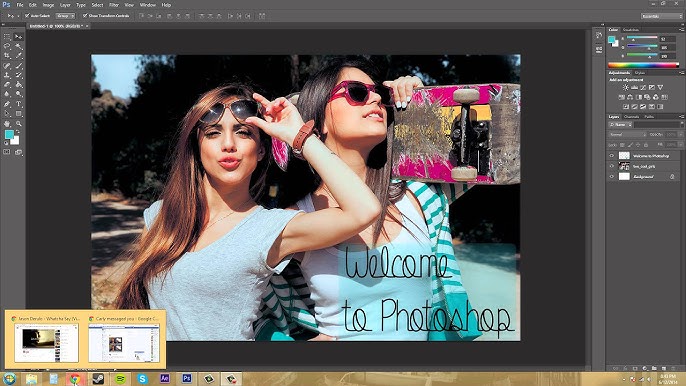
Task: Select the Magic Wand tool
Action: 18,46
